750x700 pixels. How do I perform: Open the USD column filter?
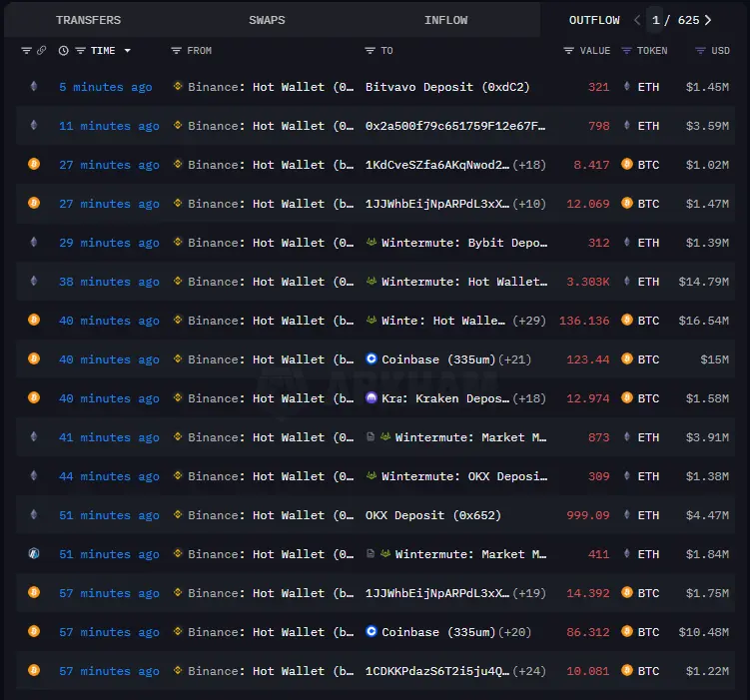700,51
